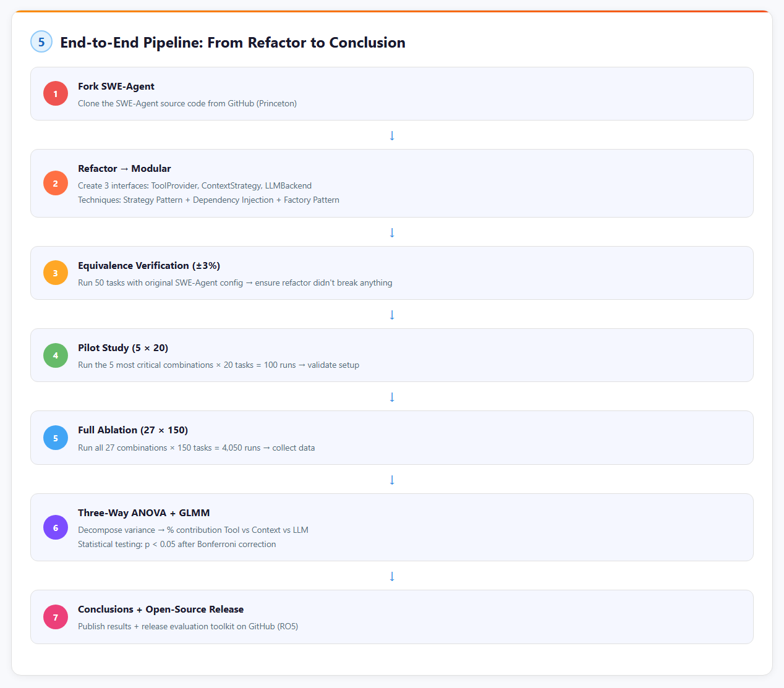Click the pink step 7 circle
The height and width of the screenshot is (688, 784).
coord(56,618)
